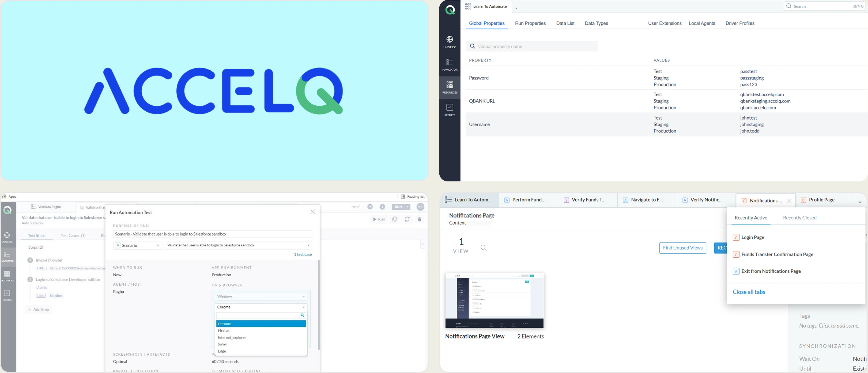Open the scenario name dropdown showing Validate that user
Image resolution: width=868 pixels, height=373 pixels.
[x=238, y=245]
